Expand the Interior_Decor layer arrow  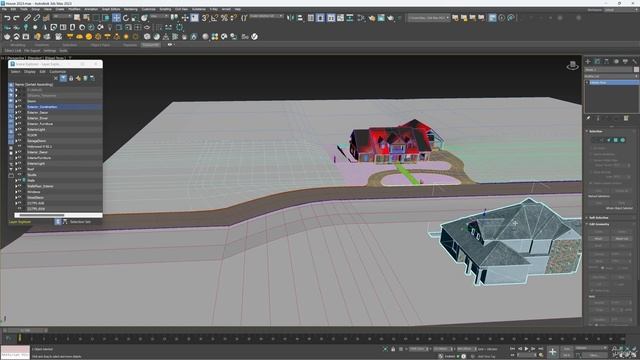click(16, 152)
